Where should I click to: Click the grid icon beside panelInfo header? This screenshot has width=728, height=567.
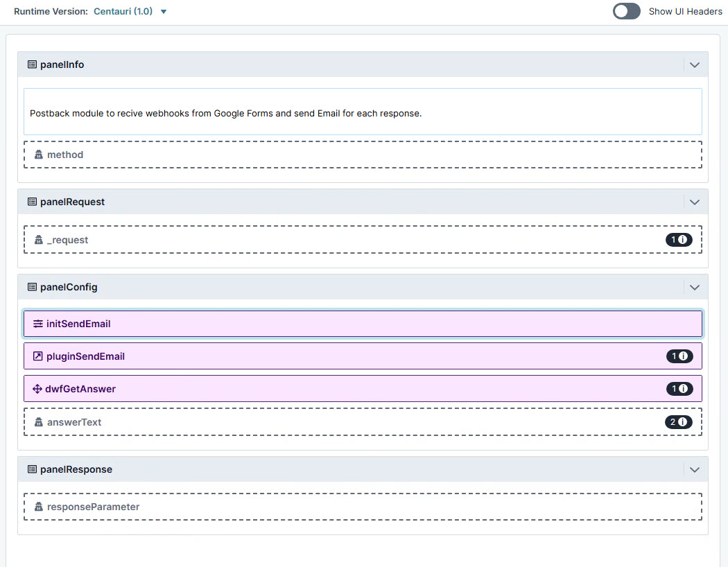[x=32, y=64]
